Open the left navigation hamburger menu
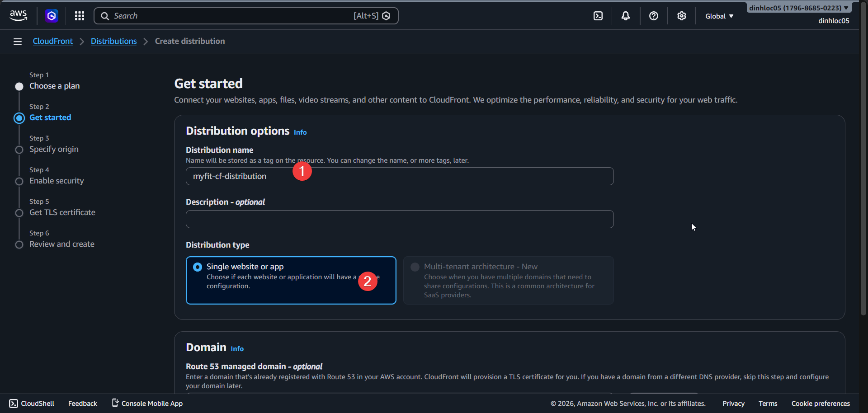Image resolution: width=868 pixels, height=413 pixels. coord(17,41)
